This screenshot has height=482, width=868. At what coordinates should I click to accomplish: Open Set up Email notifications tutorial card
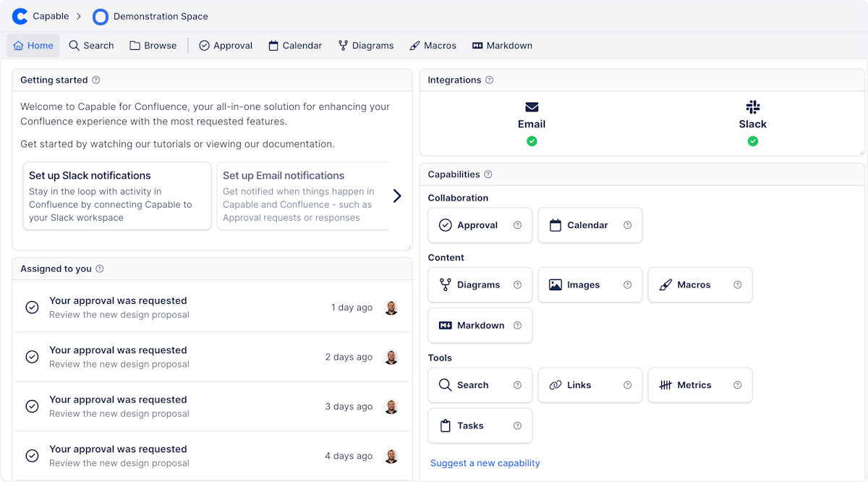pos(302,196)
